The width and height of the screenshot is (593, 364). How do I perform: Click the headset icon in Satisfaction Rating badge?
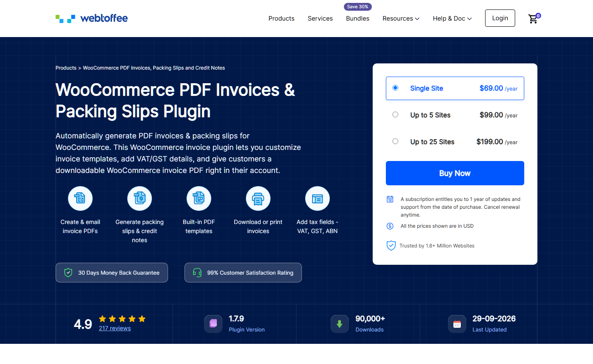tap(197, 273)
